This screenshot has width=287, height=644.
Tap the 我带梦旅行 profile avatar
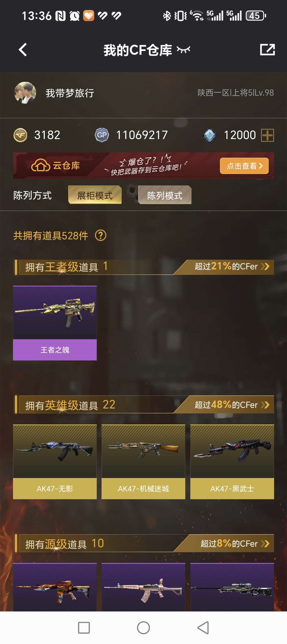click(x=25, y=93)
